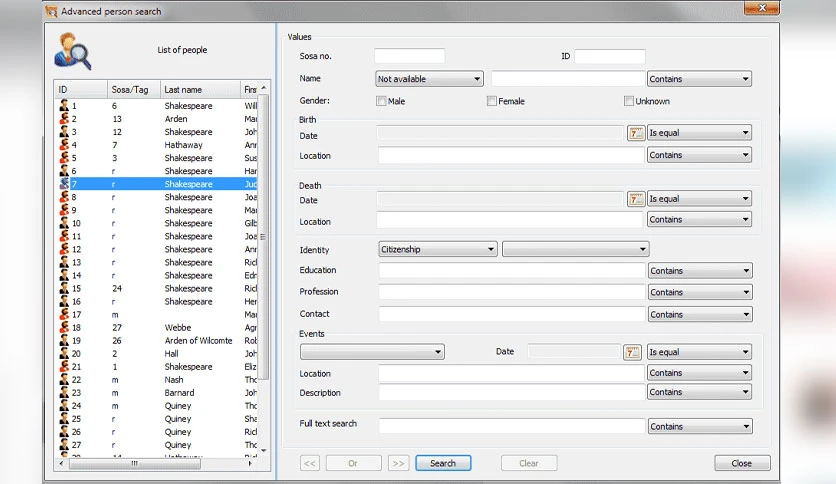Click the next criteria >> button
The height and width of the screenshot is (484, 836).
[398, 463]
